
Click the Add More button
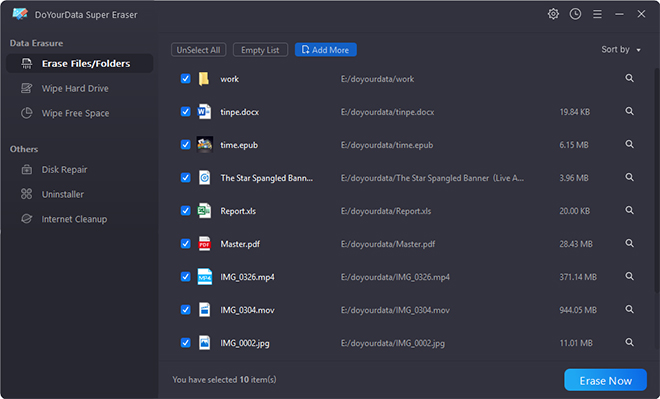coord(325,50)
